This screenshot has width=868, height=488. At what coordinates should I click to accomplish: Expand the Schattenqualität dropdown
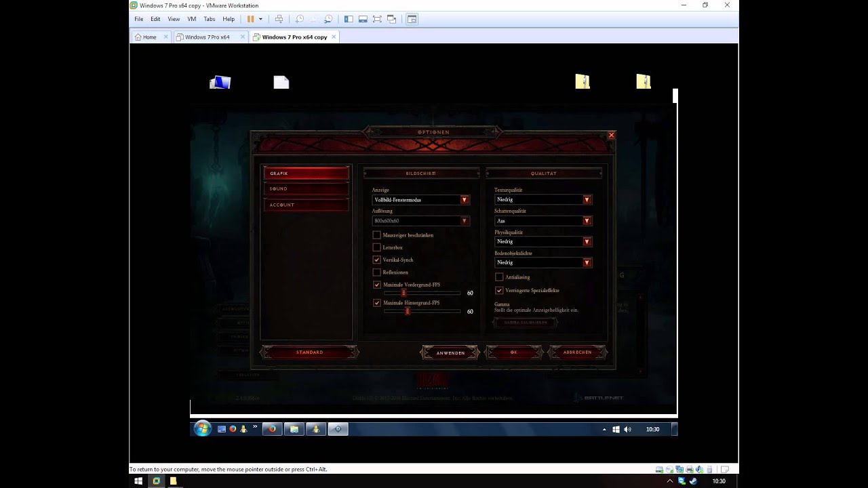(x=543, y=221)
